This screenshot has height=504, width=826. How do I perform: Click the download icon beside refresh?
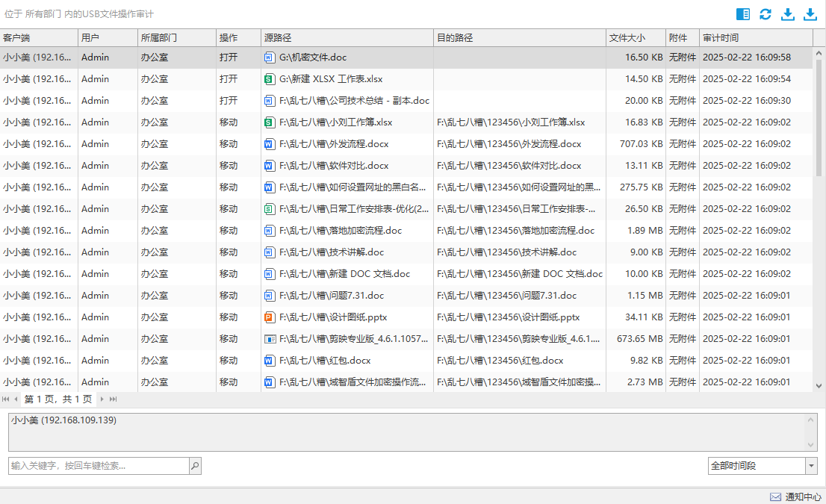(x=788, y=14)
